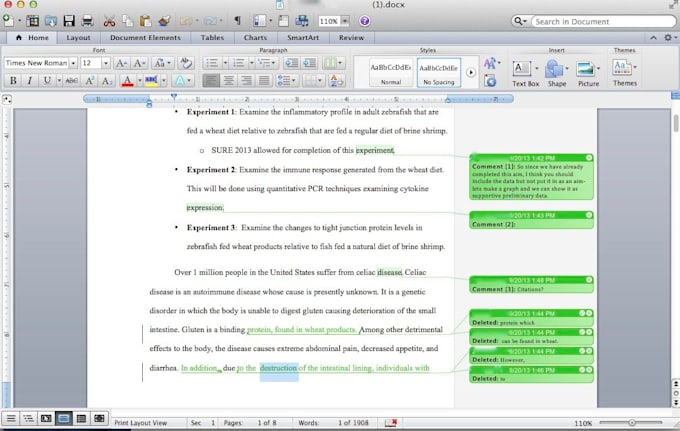Click the Open file icon
The width and height of the screenshot is (680, 431).
point(51,21)
